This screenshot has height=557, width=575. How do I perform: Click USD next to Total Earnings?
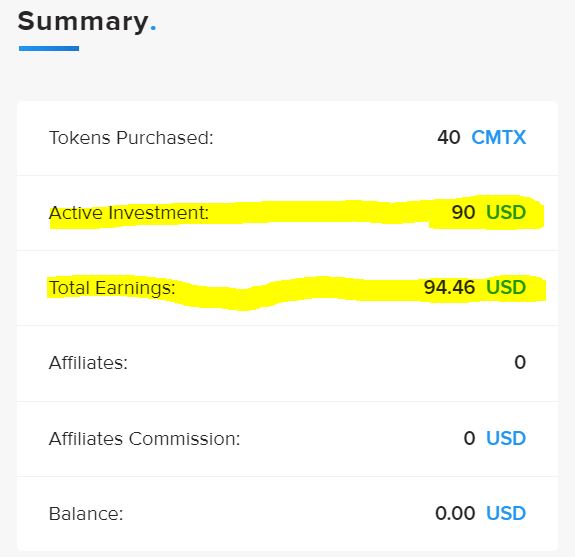tap(506, 287)
